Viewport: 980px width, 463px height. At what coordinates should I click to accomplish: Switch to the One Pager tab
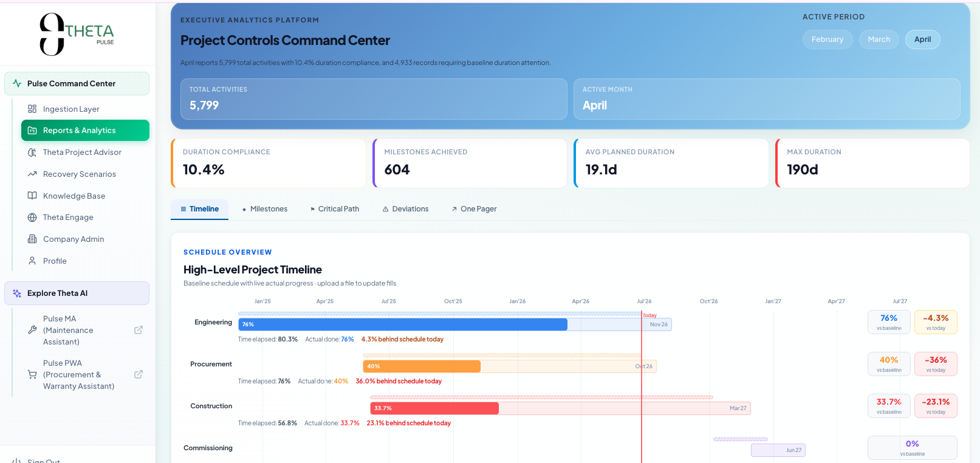(474, 209)
